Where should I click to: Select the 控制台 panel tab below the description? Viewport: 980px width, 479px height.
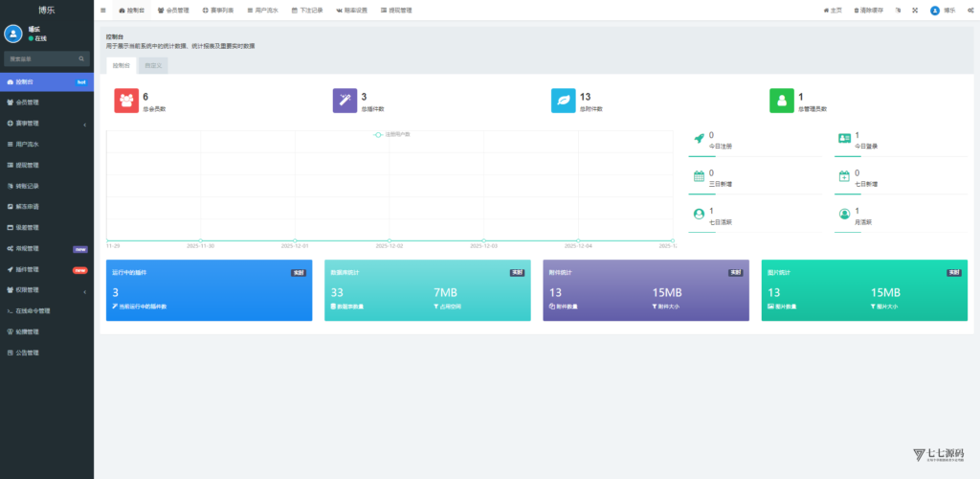pyautogui.click(x=122, y=66)
